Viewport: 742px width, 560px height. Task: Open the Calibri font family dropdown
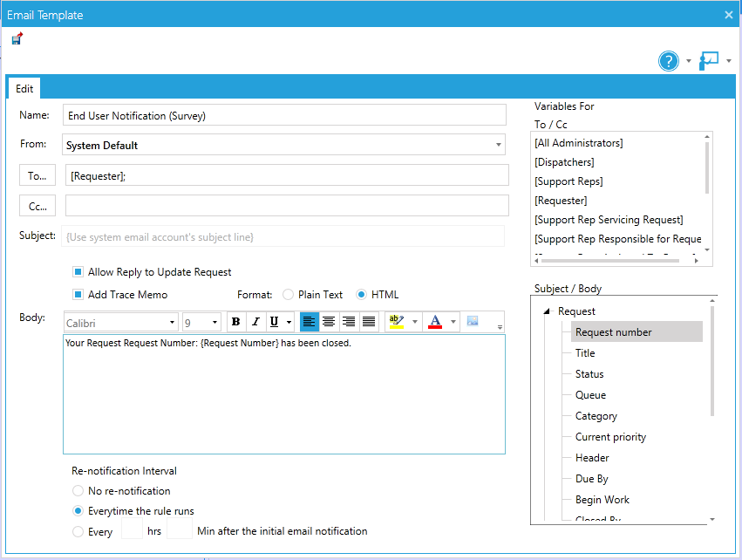point(172,323)
